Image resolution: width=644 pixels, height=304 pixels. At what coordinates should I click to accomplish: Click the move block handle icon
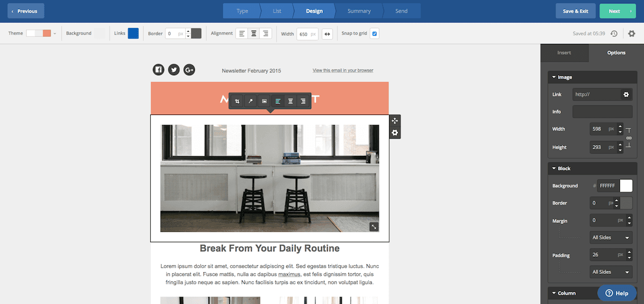click(395, 121)
